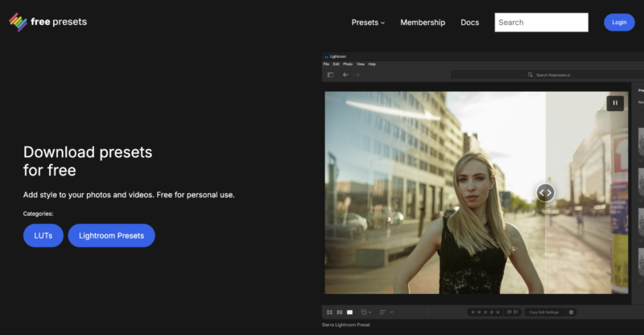Select the Lightroom Presets category button
This screenshot has height=335, width=644.
pyautogui.click(x=111, y=235)
